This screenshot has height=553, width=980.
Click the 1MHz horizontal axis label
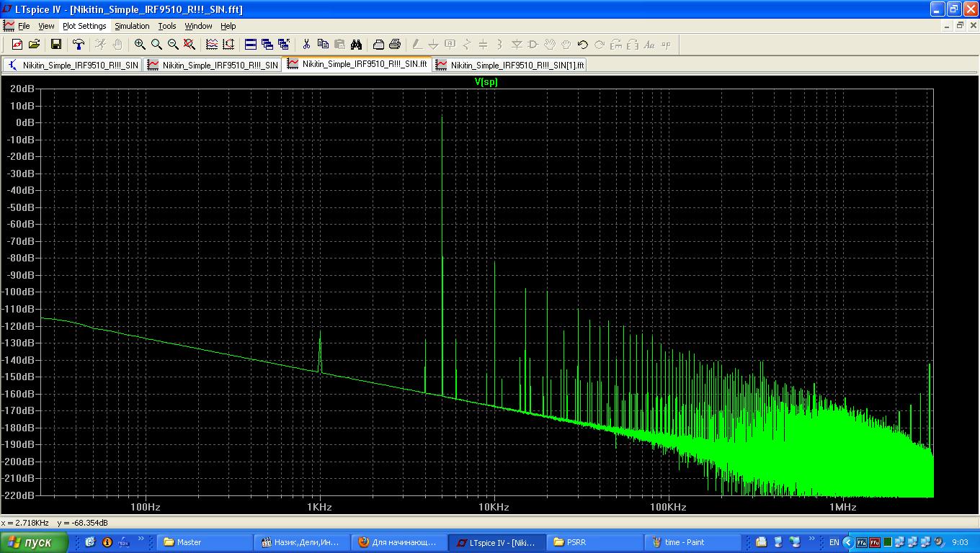pos(842,507)
